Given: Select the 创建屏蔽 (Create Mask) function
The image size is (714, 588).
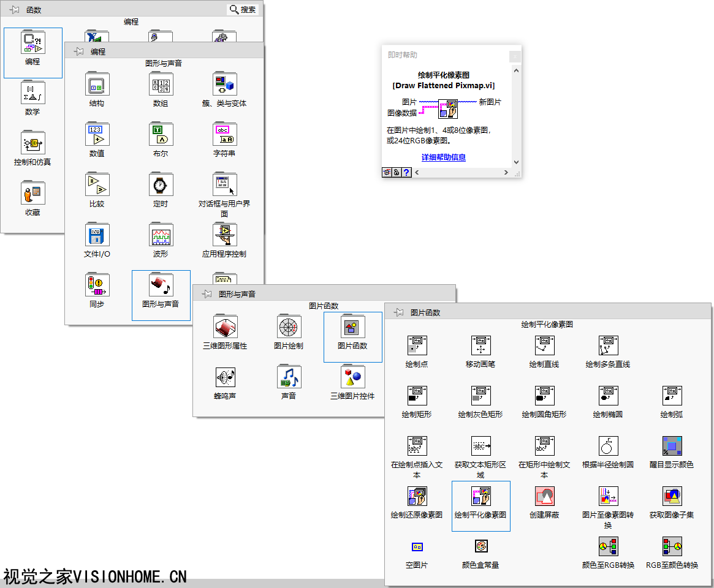Looking at the screenshot, I should 544,497.
